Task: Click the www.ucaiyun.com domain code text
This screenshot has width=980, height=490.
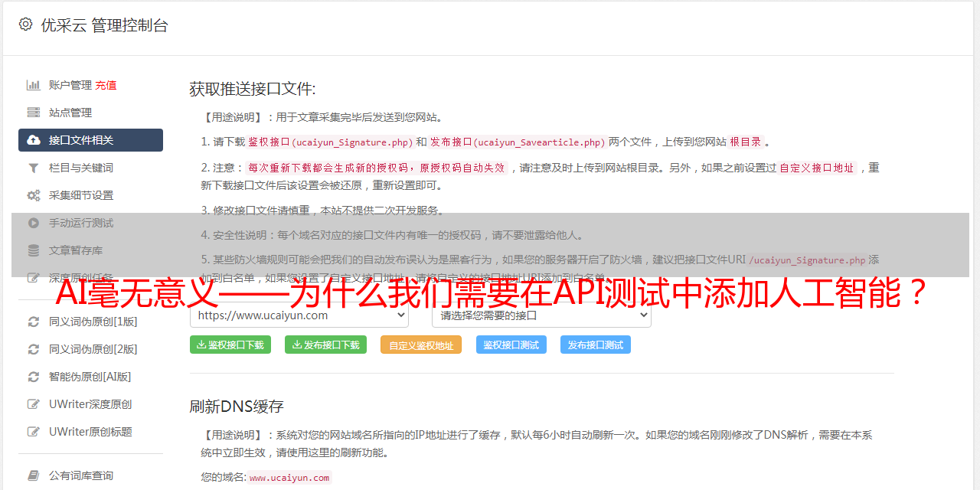Action: coord(289,478)
